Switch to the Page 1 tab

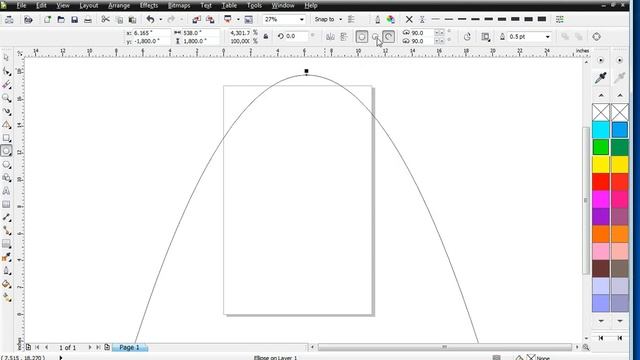point(129,347)
